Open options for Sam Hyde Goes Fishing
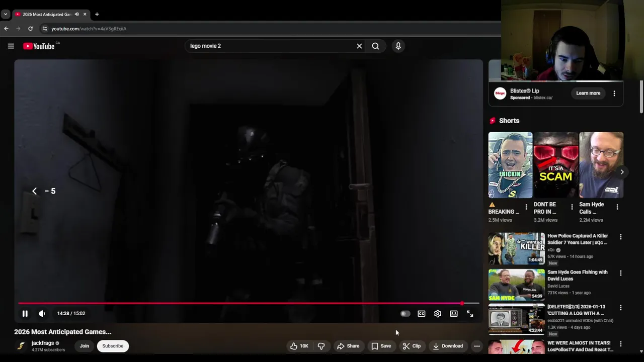 (620, 273)
